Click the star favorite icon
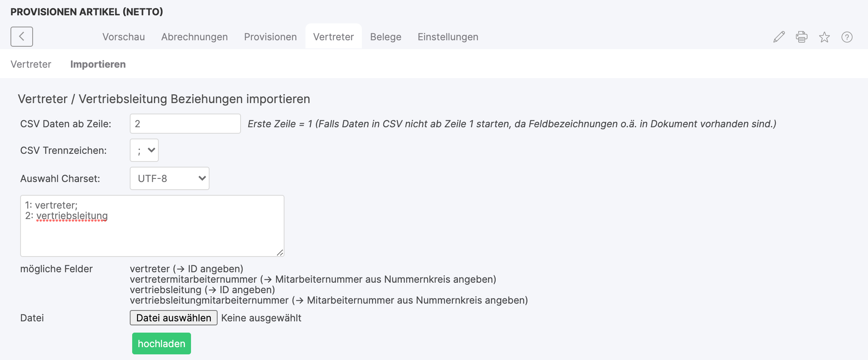Viewport: 868px width, 360px height. (824, 37)
